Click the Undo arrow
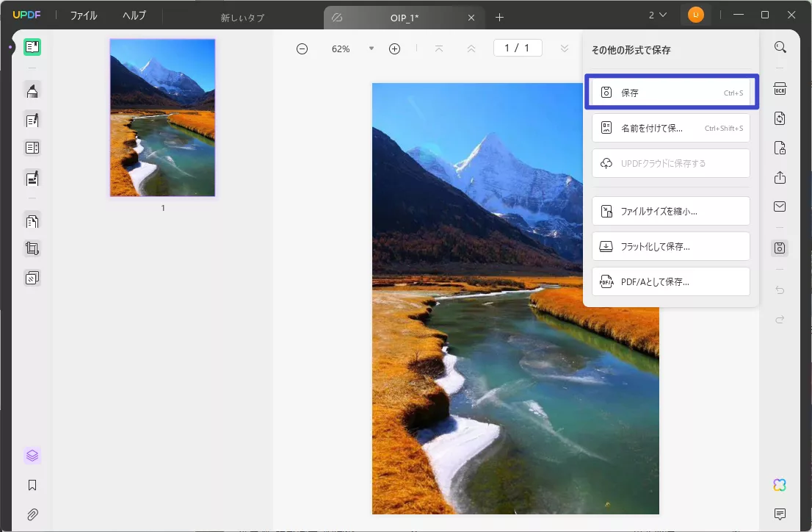 (x=780, y=290)
